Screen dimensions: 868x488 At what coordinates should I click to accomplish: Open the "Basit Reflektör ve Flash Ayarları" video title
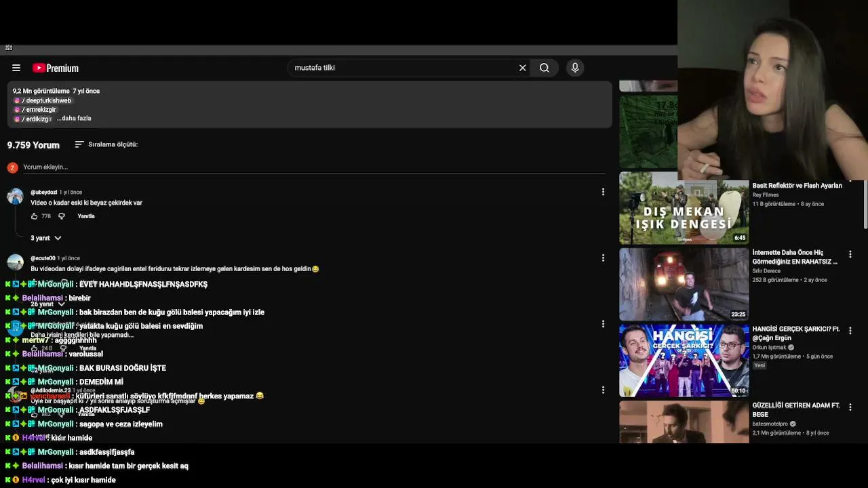797,186
